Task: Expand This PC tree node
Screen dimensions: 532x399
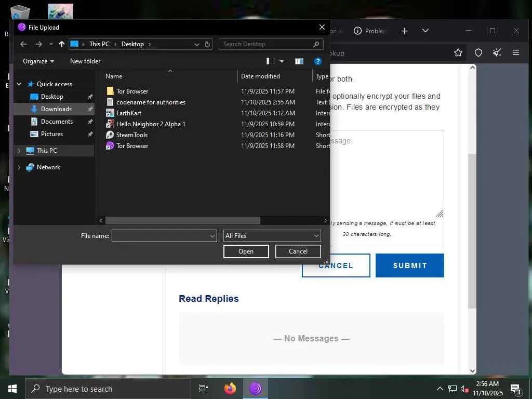Action: tap(19, 151)
